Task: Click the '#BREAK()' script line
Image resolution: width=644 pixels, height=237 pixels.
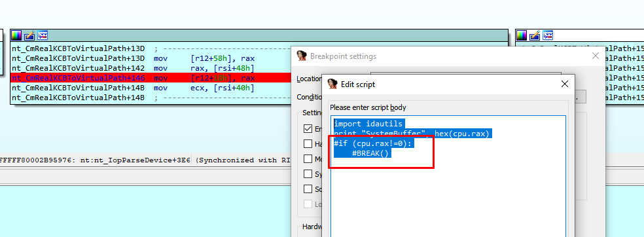Action: [370, 154]
